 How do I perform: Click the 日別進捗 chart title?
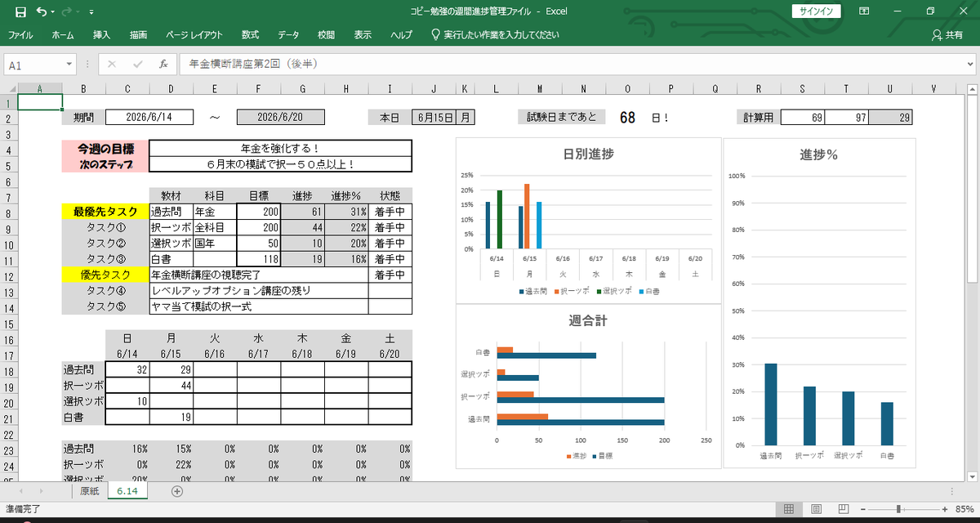[x=589, y=154]
